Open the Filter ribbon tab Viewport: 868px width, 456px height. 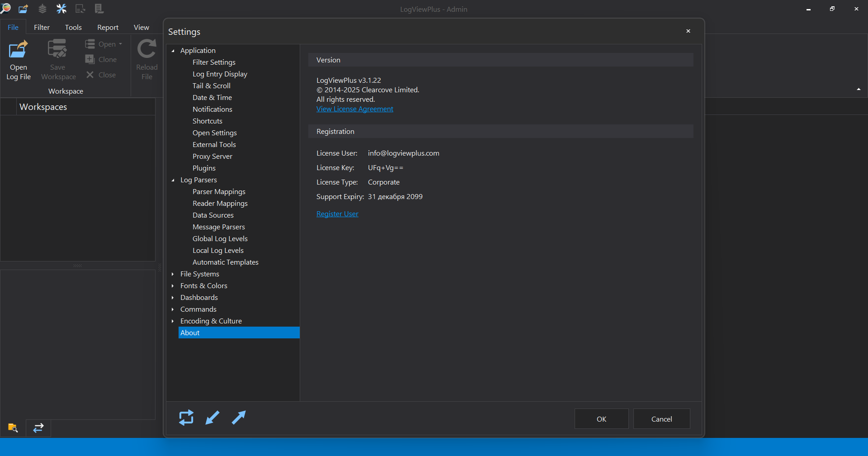(42, 27)
